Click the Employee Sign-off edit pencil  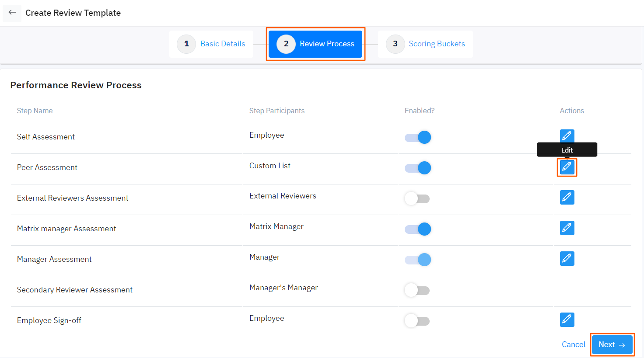[567, 320]
